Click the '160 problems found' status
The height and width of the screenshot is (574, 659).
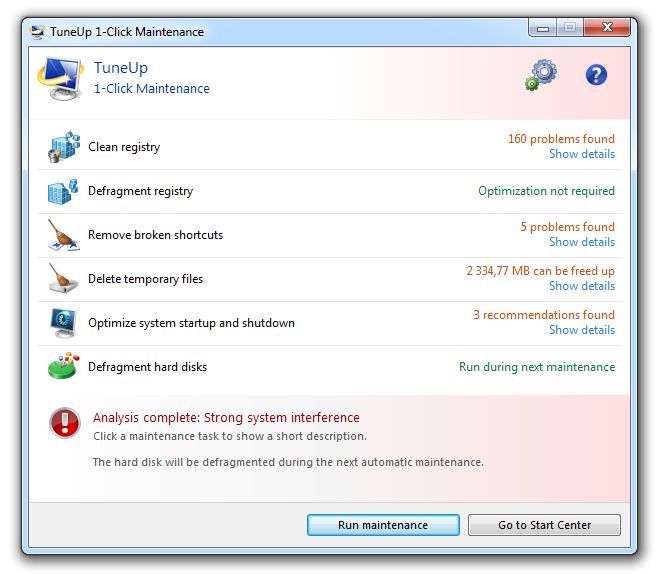point(561,139)
